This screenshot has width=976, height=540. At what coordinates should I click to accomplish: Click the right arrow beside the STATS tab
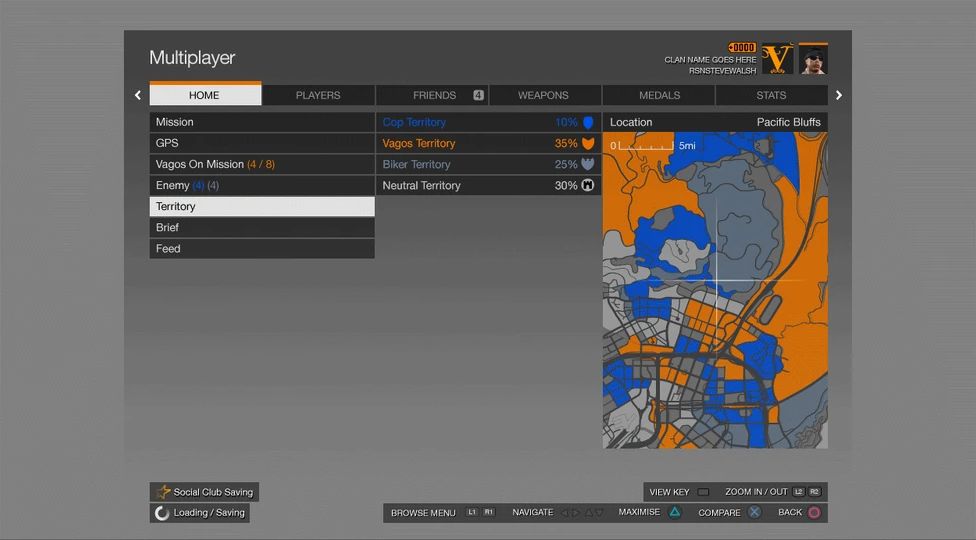(x=838, y=95)
